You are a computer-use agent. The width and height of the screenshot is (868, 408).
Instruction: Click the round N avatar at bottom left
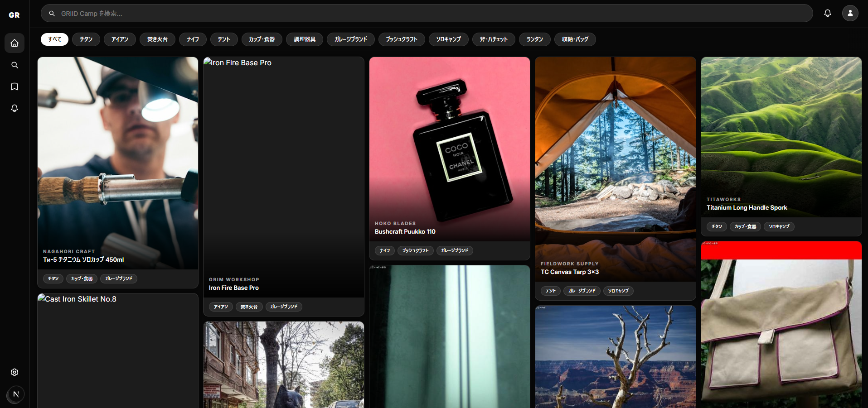(16, 394)
